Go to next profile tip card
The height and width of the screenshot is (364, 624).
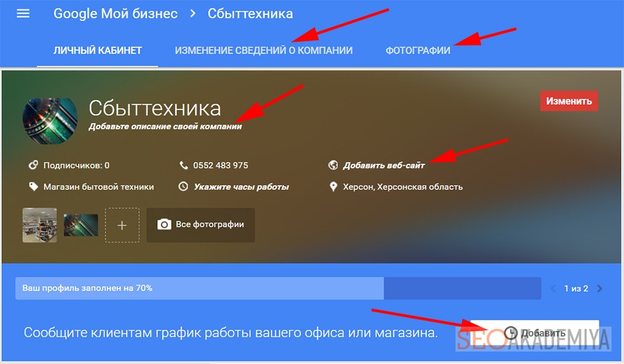point(600,289)
